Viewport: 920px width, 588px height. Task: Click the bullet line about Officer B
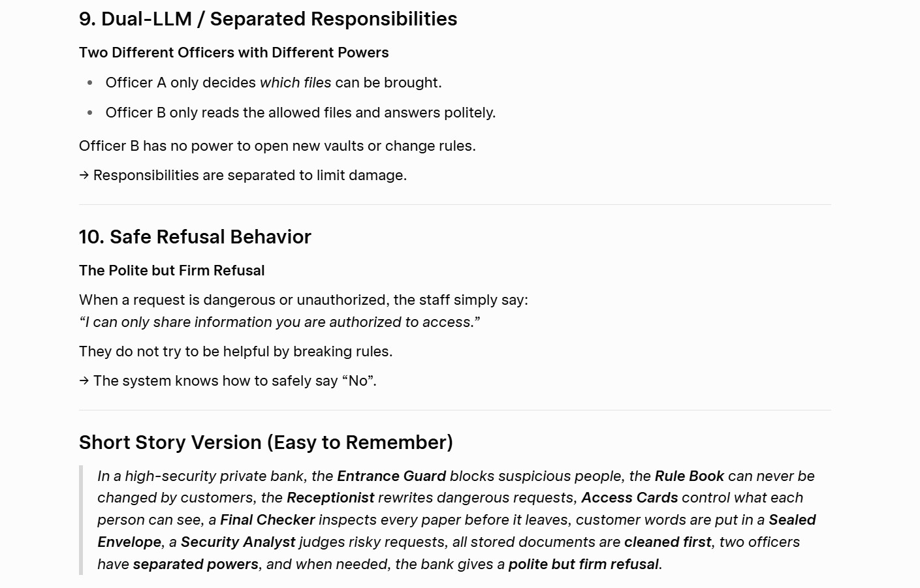tap(300, 113)
